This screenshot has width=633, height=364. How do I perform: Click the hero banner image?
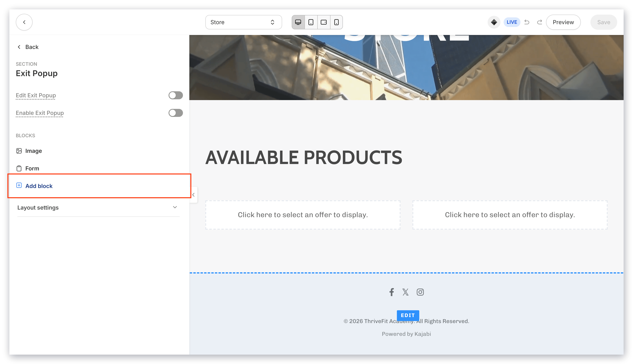(406, 68)
